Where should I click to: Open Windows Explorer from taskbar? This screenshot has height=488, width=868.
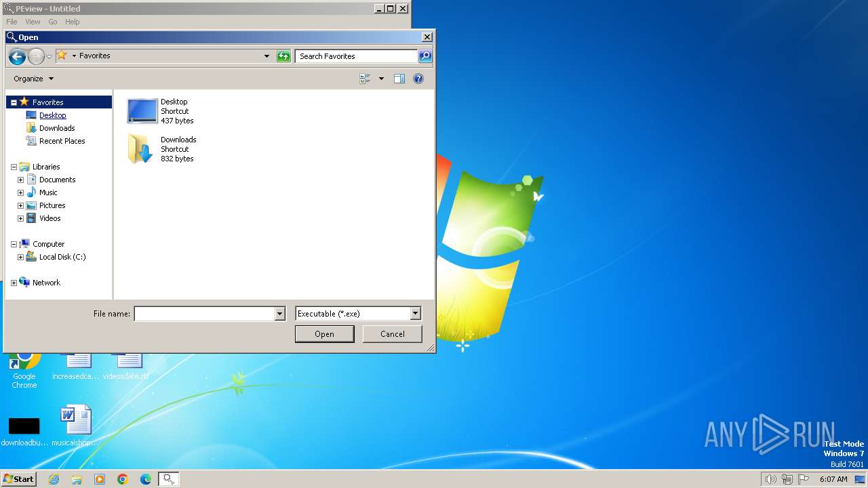pyautogui.click(x=77, y=479)
